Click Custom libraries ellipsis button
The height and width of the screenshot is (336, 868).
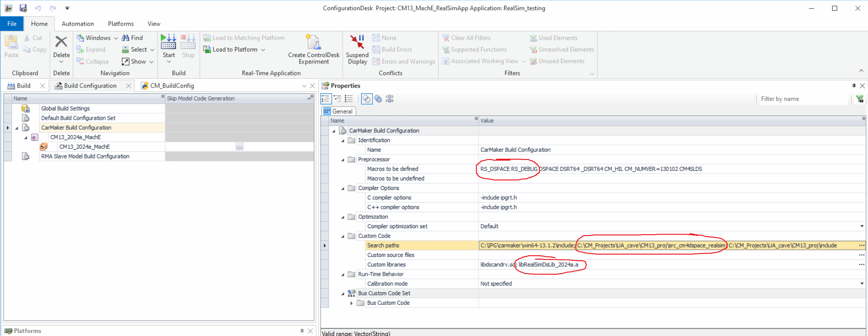click(x=862, y=264)
